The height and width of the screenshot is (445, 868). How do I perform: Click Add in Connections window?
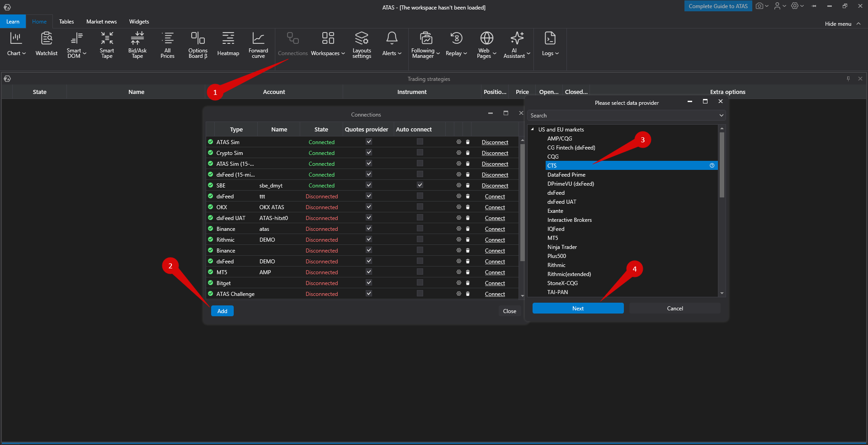click(x=222, y=311)
